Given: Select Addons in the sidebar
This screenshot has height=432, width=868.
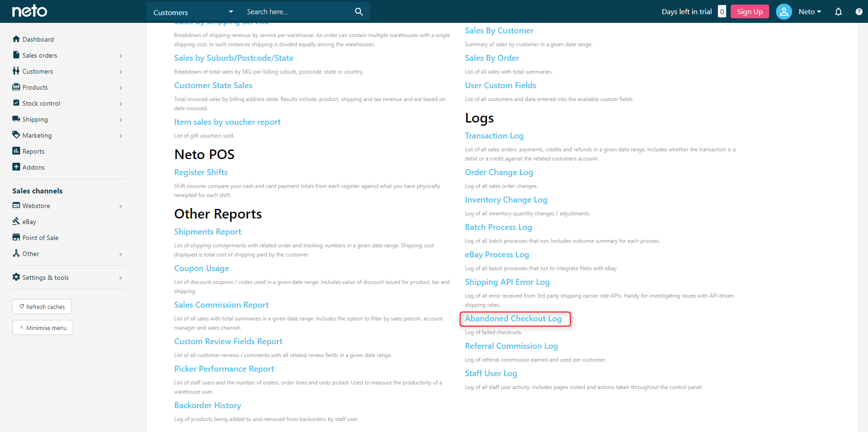Looking at the screenshot, I should pyautogui.click(x=33, y=167).
